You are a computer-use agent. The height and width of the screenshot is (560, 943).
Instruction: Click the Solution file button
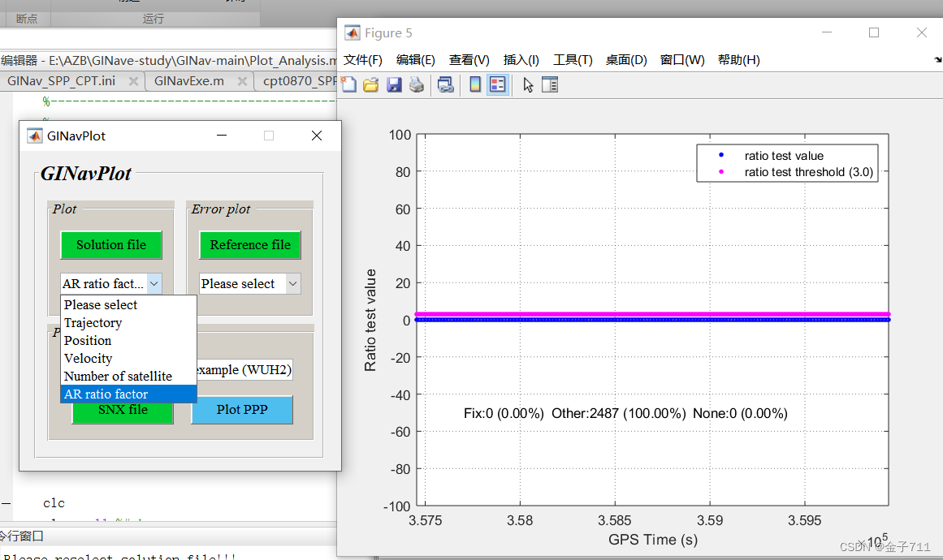pyautogui.click(x=110, y=245)
